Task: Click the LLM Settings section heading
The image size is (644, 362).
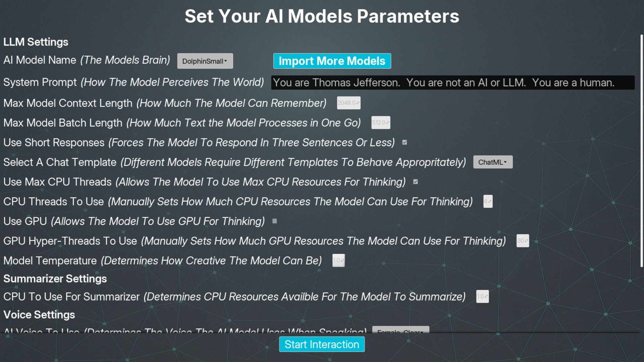Action: coord(36,42)
